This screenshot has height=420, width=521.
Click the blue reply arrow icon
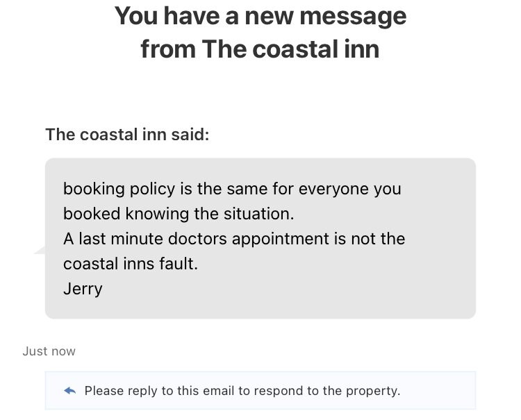tap(69, 390)
